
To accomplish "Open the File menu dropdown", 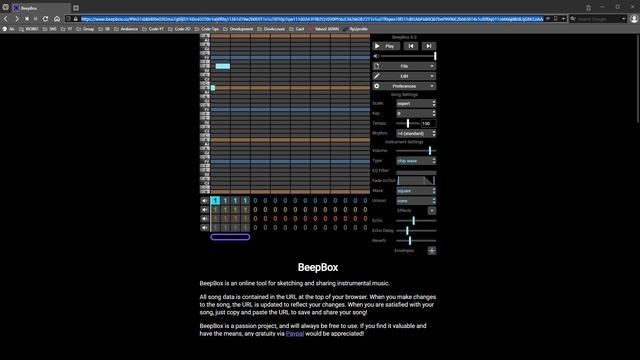I will coord(404,66).
